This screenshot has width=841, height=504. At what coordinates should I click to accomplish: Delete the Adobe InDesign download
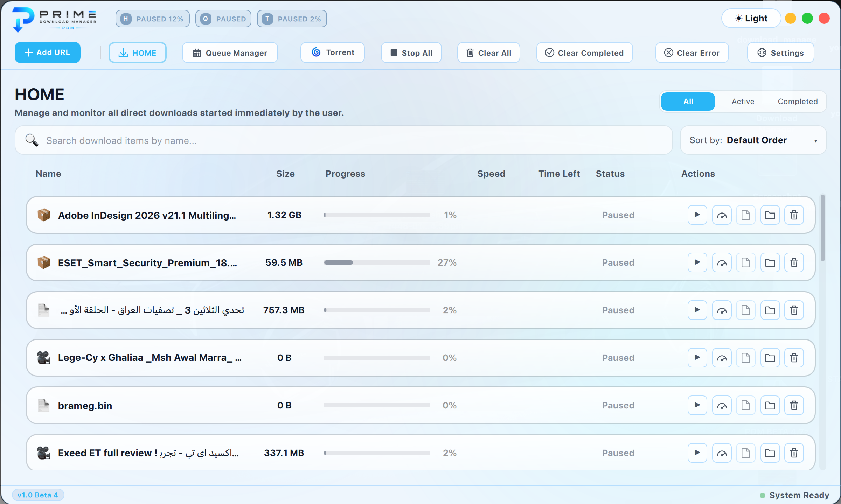point(794,215)
